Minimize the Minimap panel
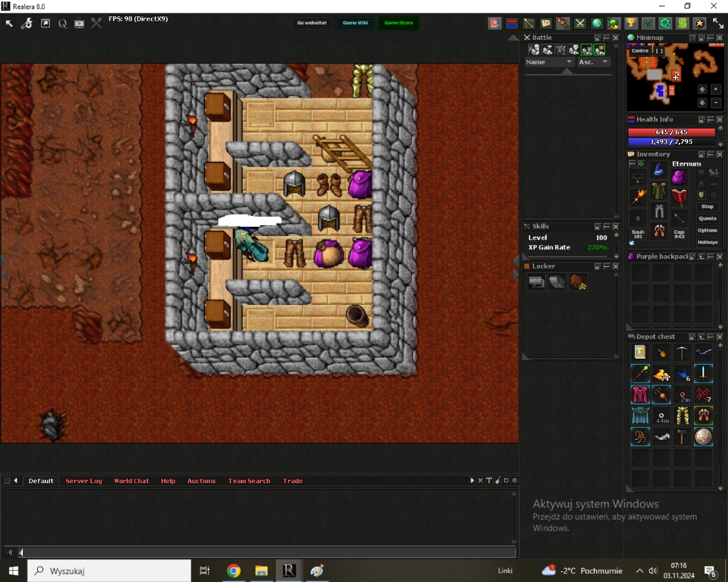The width and height of the screenshot is (728, 582). (x=711, y=38)
